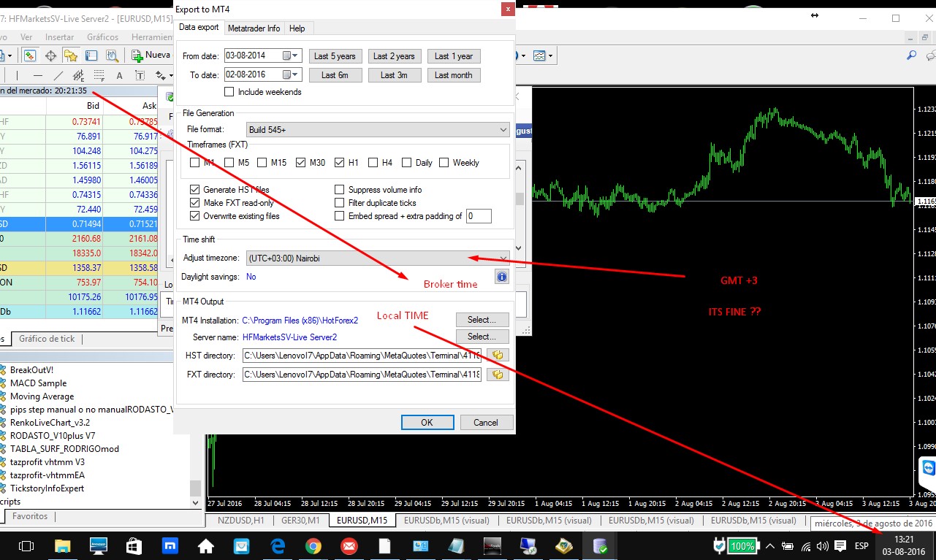936x560 pixels.
Task: Toggle the Market Watch toolbar icon
Action: [x=30, y=55]
